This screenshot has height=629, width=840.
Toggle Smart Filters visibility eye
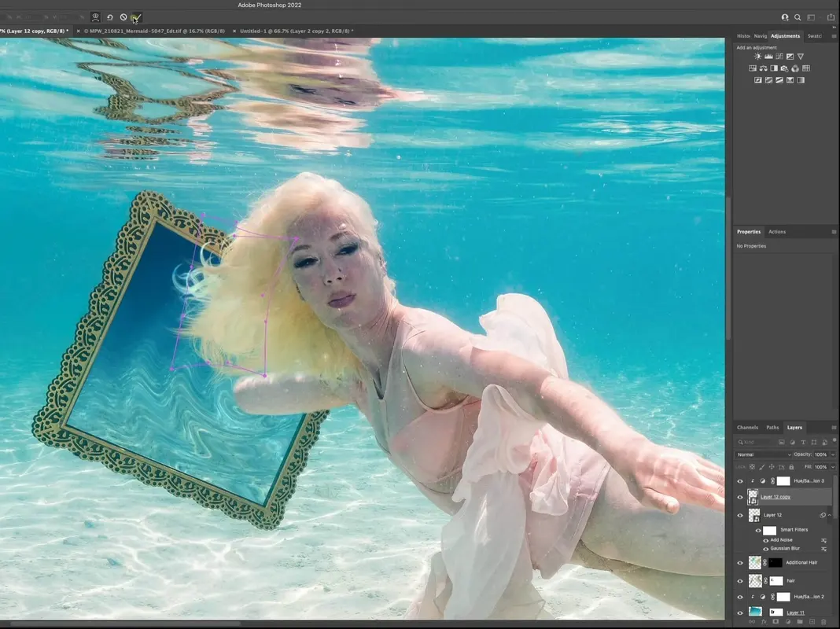point(758,531)
